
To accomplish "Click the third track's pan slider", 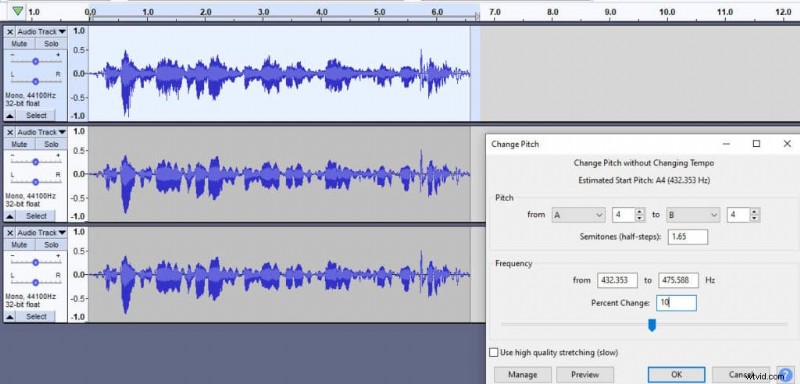I will [x=35, y=282].
